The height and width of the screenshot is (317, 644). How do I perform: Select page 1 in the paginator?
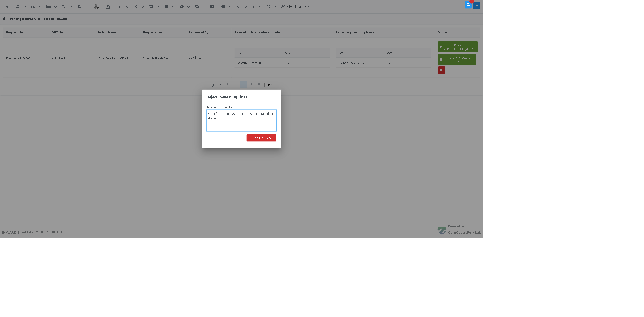pos(243,85)
